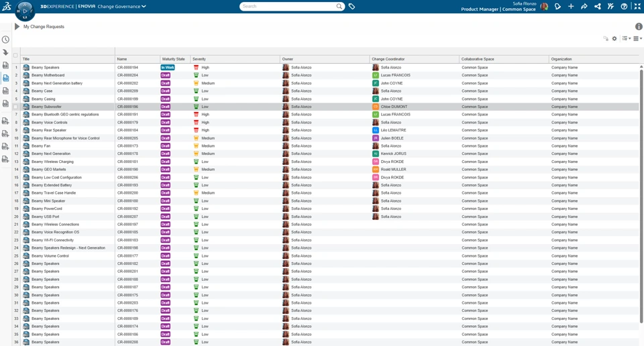Click Lucas FRANCOIS avatar in Beamy Motherboard row
This screenshot has width=644, height=346.
pos(376,75)
